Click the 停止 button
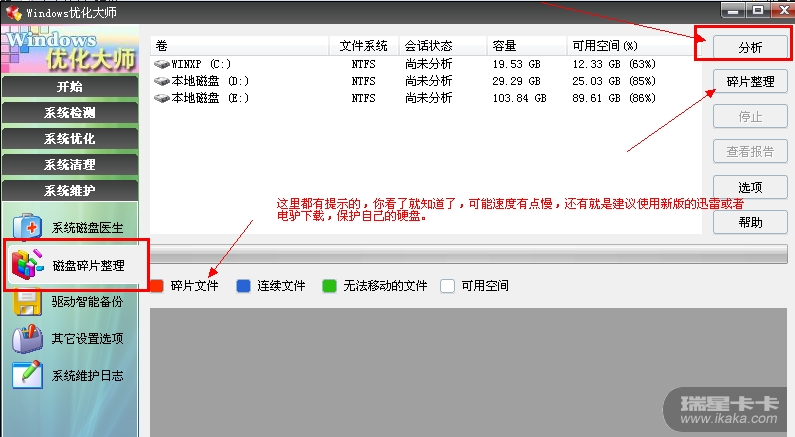Viewport: 795px width, 437px height. click(750, 117)
